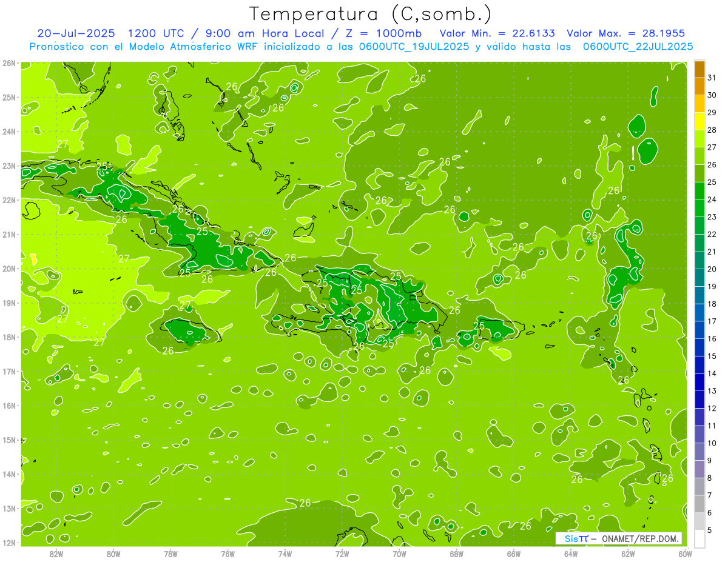The image size is (728, 562).
Task: Click the 74W longitude axis label
Action: [285, 554]
